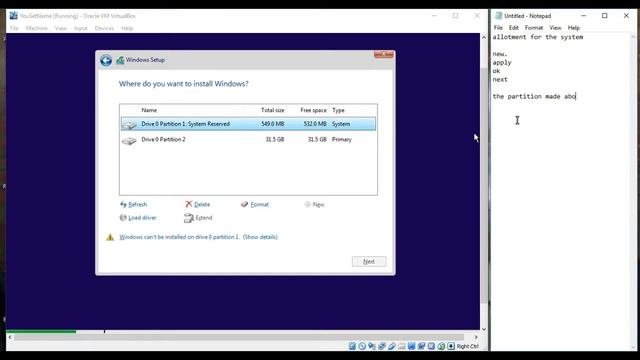Click the audio status icon in VirtualBox
640x360 pixels.
click(x=372, y=346)
